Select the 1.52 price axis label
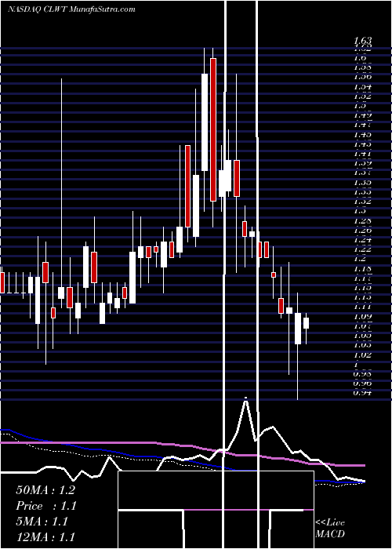This screenshot has height=549, width=392. (362, 96)
